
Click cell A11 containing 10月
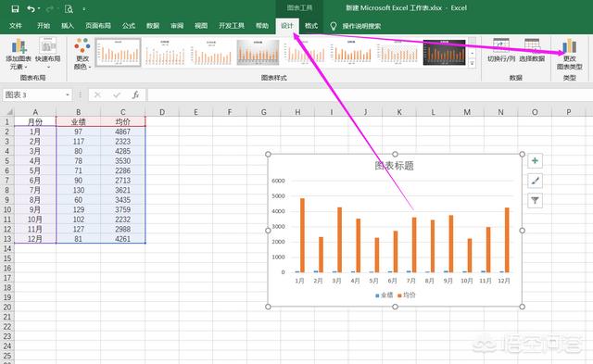pyautogui.click(x=35, y=220)
